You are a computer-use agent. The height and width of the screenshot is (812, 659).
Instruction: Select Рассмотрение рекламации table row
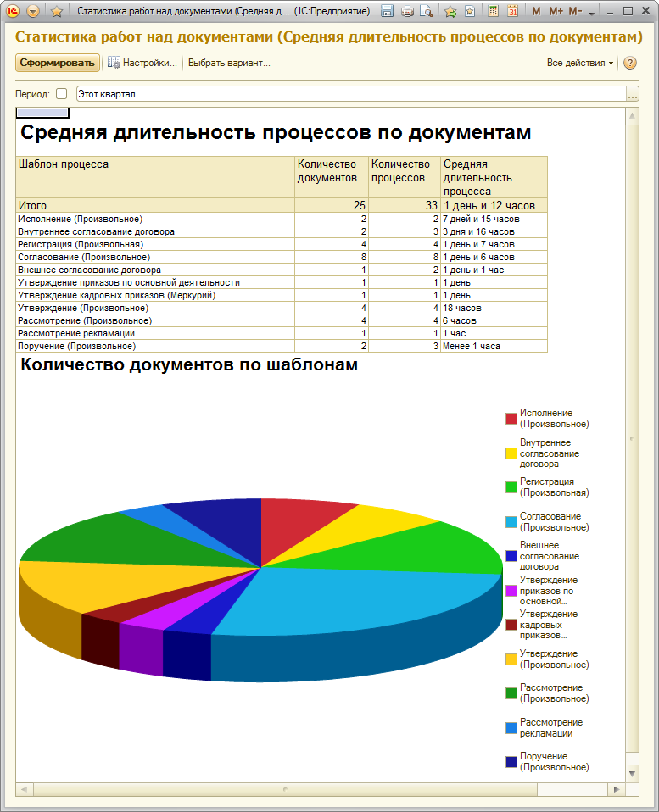pyautogui.click(x=282, y=333)
